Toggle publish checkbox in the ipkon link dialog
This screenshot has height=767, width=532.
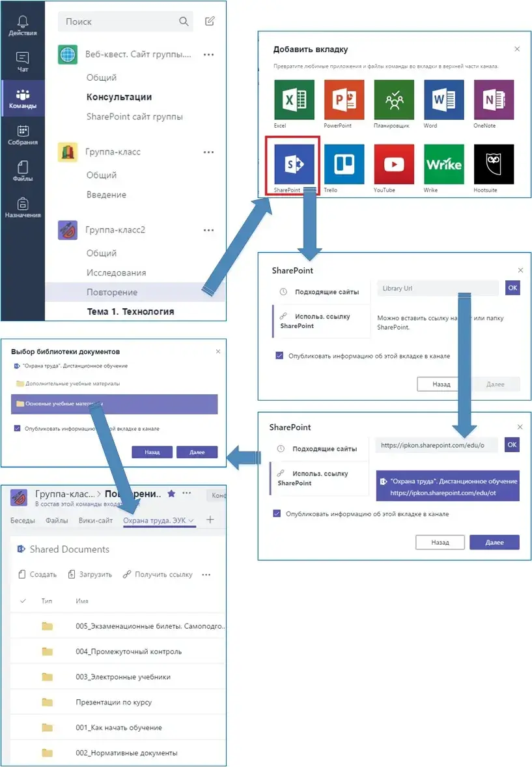pyautogui.click(x=277, y=514)
